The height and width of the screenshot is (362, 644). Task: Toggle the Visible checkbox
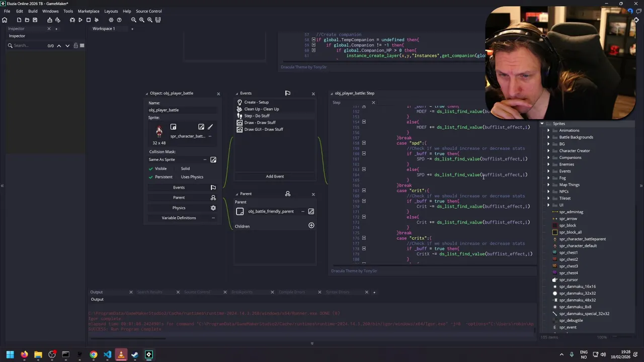tap(151, 169)
